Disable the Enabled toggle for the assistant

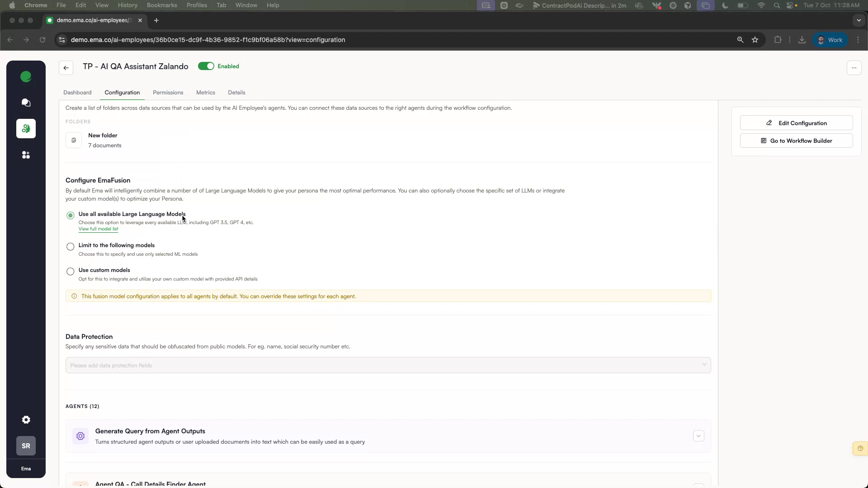click(206, 66)
